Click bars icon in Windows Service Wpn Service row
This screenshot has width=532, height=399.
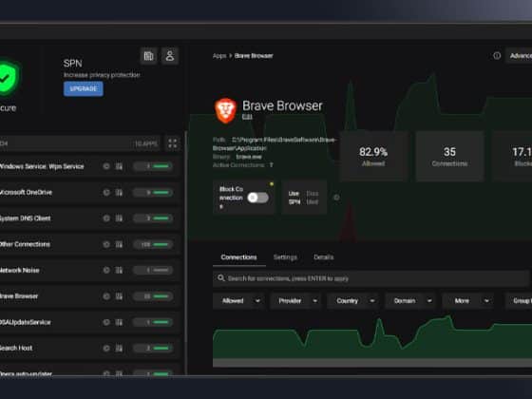point(119,166)
